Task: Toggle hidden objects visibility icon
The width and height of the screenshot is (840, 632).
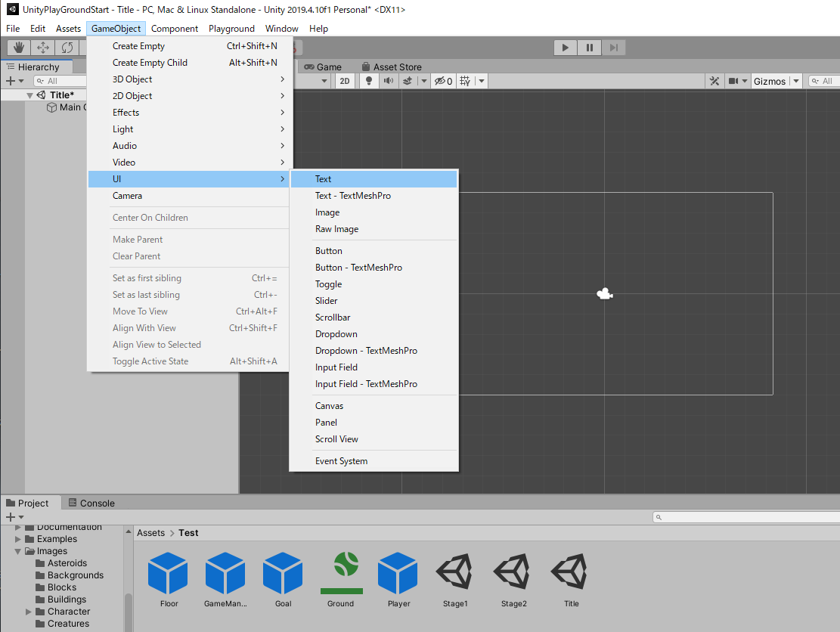Action: pyautogui.click(x=443, y=81)
